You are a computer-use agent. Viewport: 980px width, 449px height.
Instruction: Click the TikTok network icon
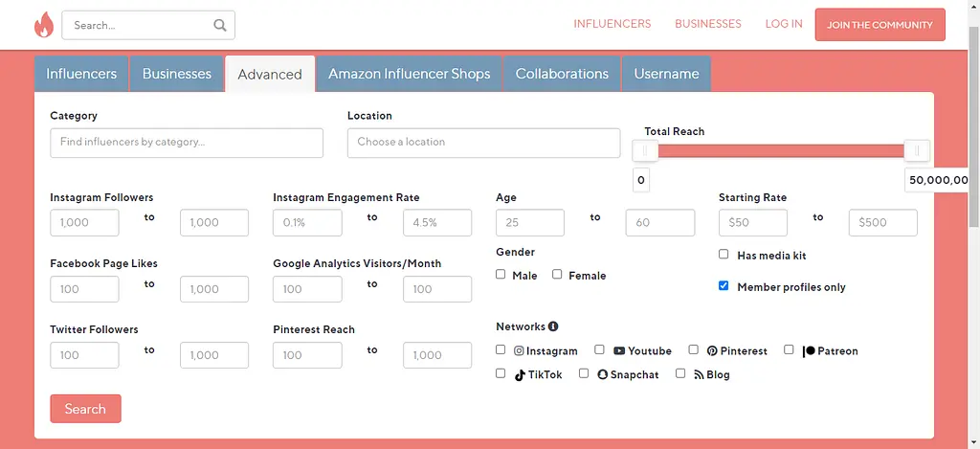(521, 375)
